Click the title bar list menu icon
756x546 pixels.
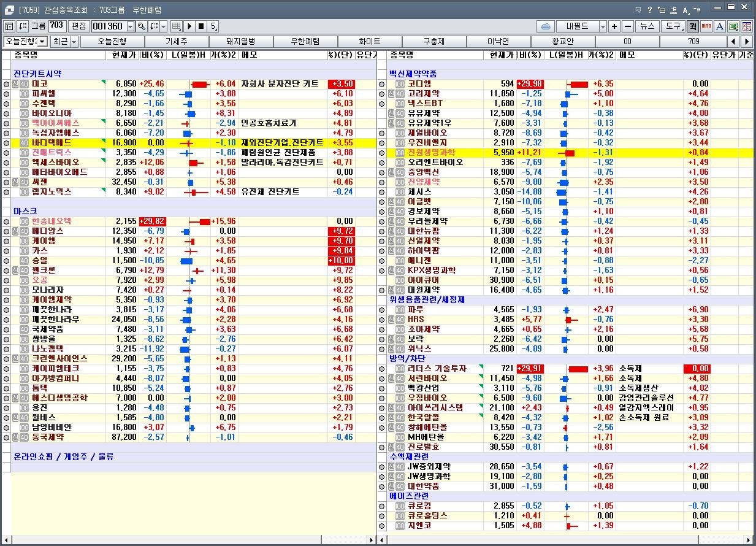pos(697,10)
